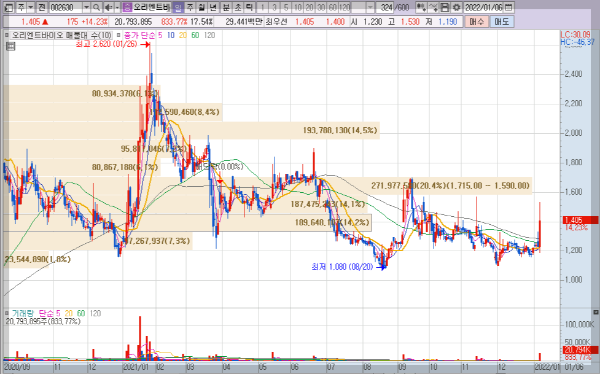The image size is (600, 374).
Task: Open the market type dropdown arrow beside 주
Action: click(x=31, y=7)
